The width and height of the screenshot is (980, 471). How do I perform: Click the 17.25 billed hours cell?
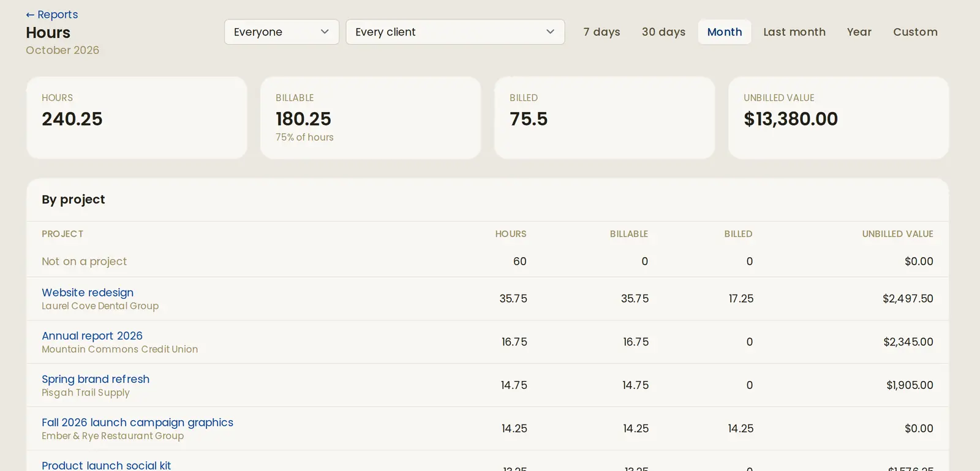(x=741, y=299)
